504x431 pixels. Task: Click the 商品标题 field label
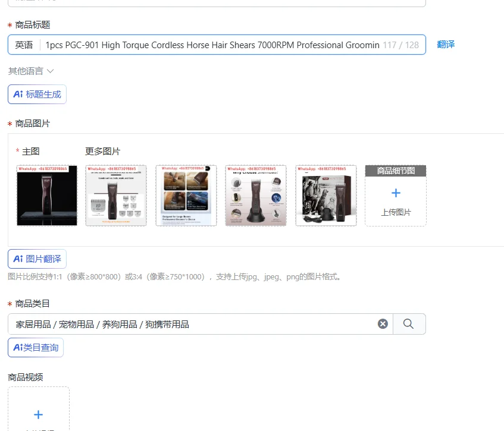click(x=33, y=25)
